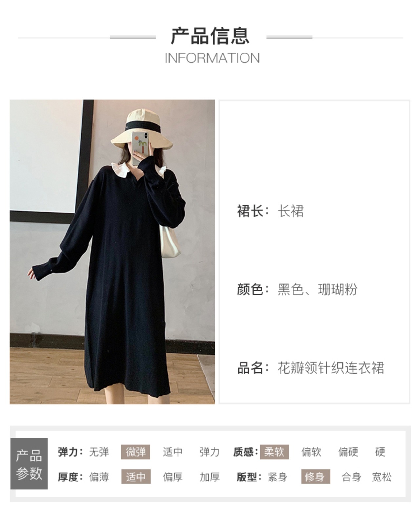Choose 适中 under 弹力 row
Viewport: 420px width, 513px height.
[173, 452]
